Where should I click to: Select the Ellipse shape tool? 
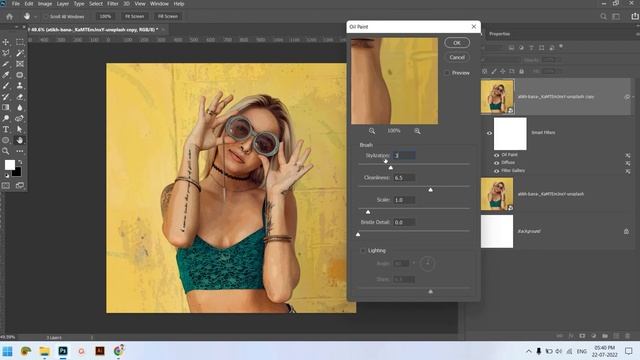point(6,140)
